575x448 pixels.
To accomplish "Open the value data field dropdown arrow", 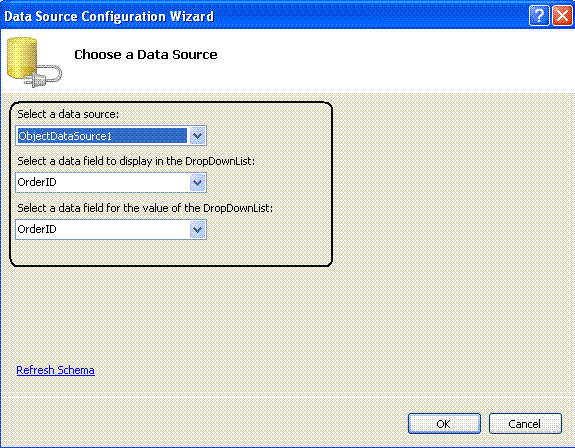I will (x=197, y=229).
